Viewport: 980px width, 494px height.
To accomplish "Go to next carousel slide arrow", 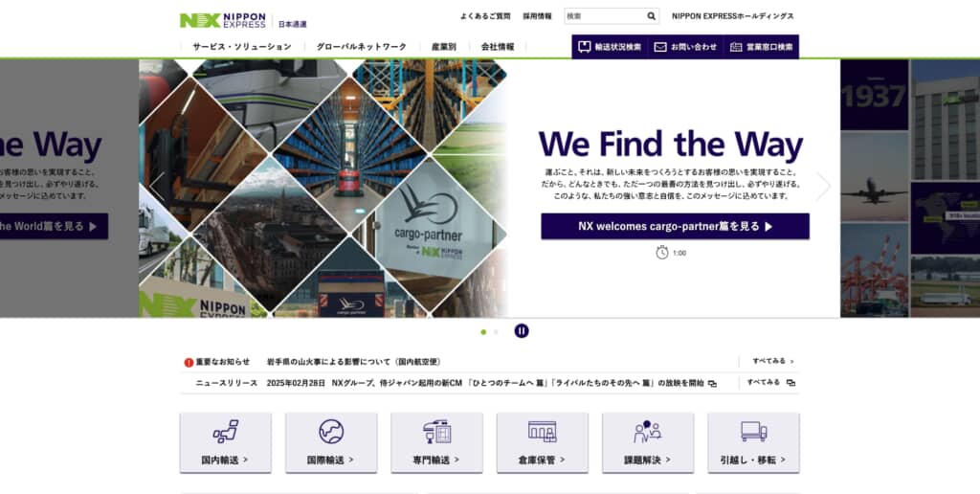I will pos(823,187).
